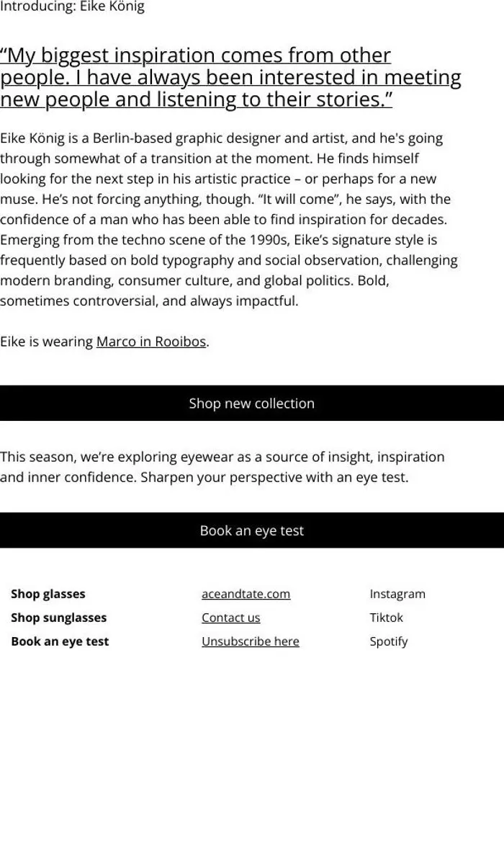Open the Instagram link

coord(397,594)
